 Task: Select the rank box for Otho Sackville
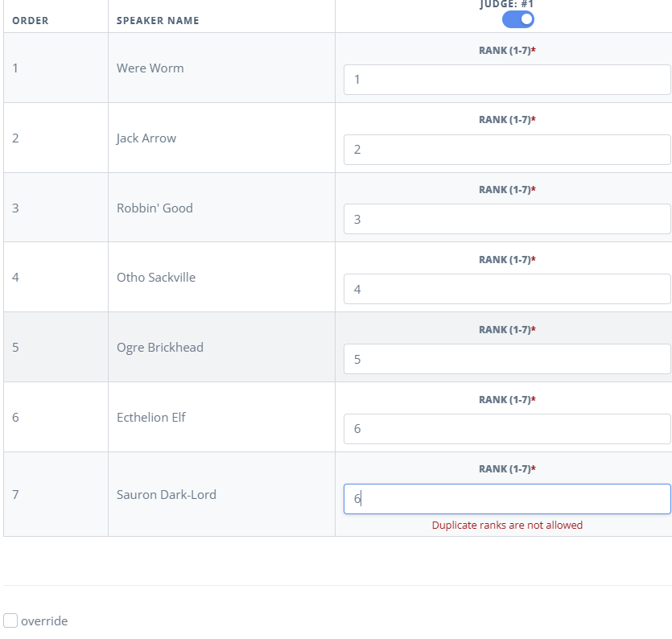507,289
